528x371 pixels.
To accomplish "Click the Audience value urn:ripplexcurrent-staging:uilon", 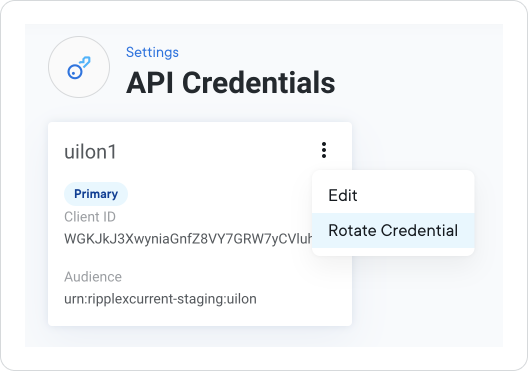I will coord(160,299).
